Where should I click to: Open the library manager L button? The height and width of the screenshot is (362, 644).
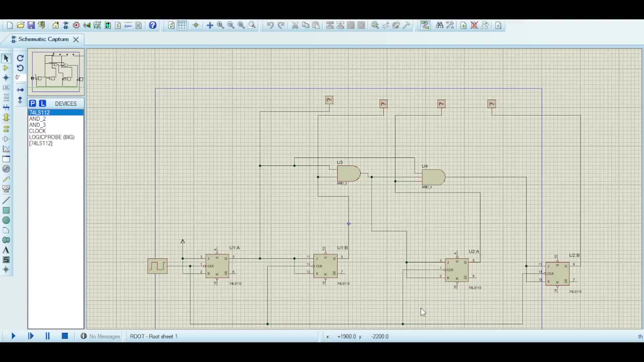click(42, 104)
